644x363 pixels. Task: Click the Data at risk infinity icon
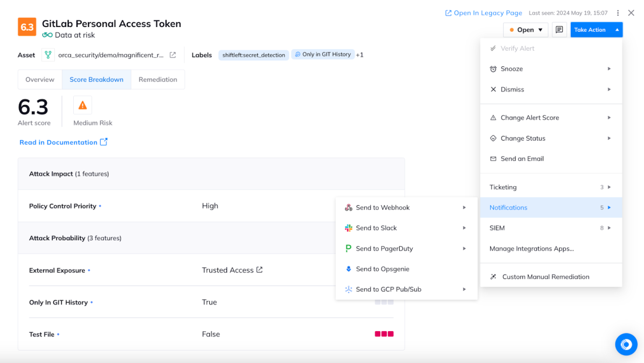47,35
